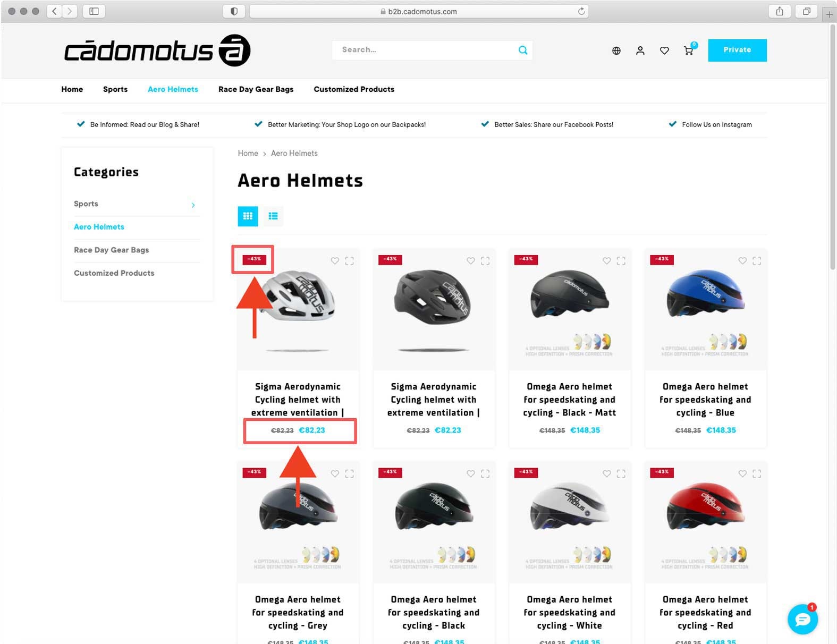The height and width of the screenshot is (644, 837).
Task: Select Race Day Gear Bags sidebar category
Action: 111,250
